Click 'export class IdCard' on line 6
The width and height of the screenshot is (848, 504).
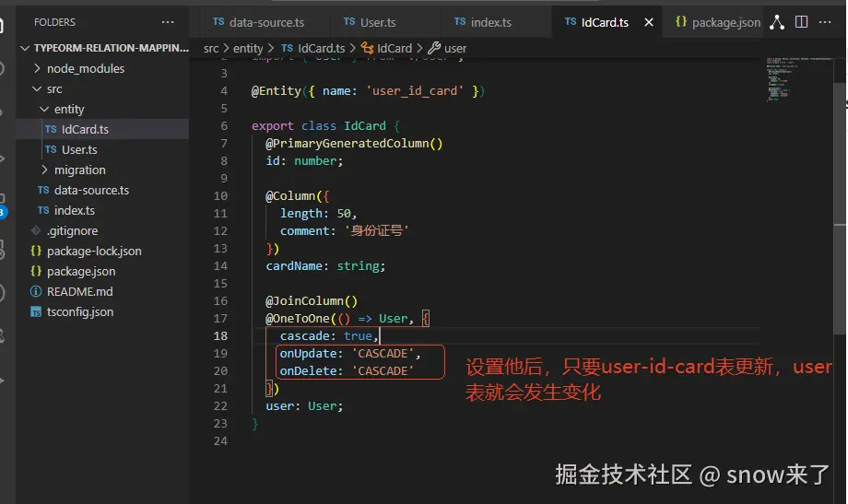point(319,126)
